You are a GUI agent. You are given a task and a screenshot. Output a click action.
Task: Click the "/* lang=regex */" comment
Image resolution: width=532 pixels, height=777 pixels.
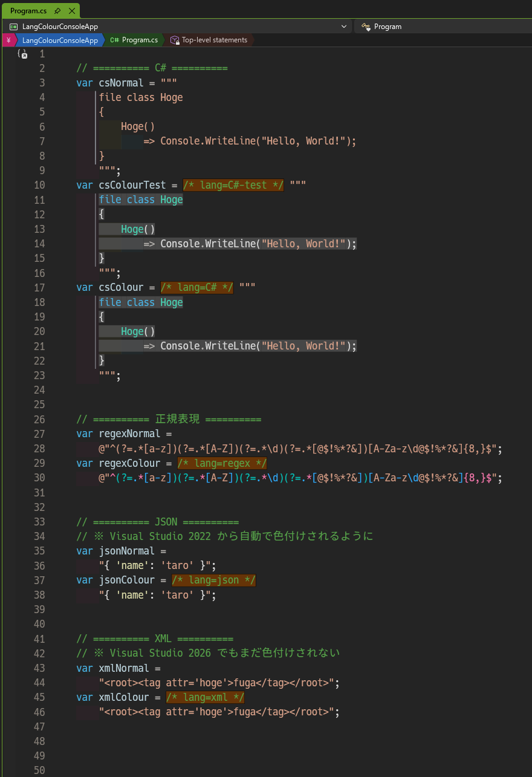click(x=222, y=463)
